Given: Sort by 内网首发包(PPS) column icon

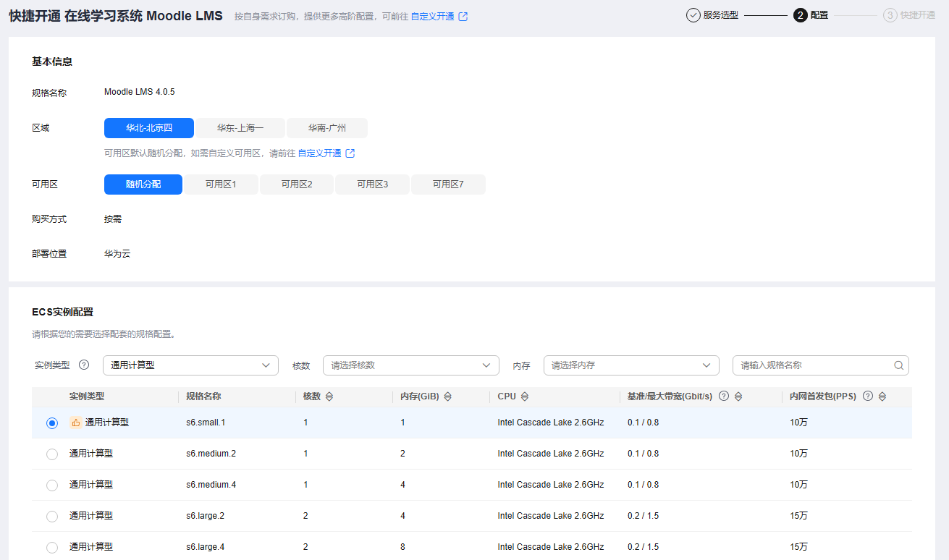Looking at the screenshot, I should pyautogui.click(x=882, y=396).
